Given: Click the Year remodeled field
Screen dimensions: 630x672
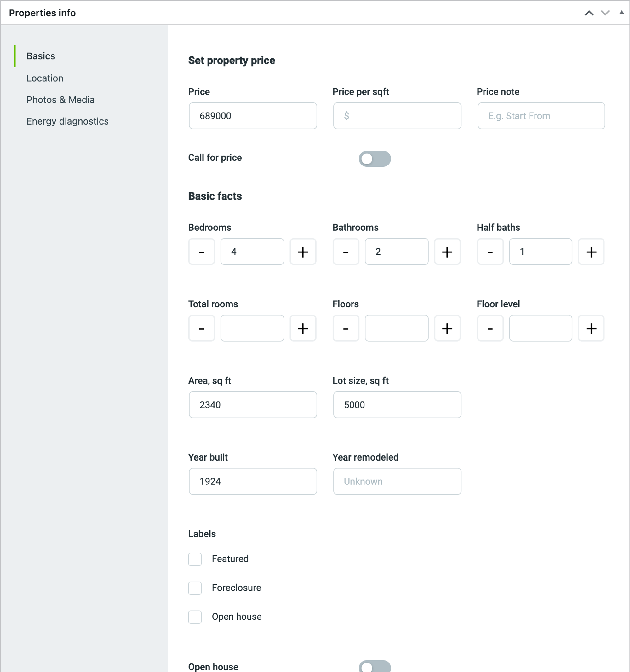Looking at the screenshot, I should click(x=397, y=481).
